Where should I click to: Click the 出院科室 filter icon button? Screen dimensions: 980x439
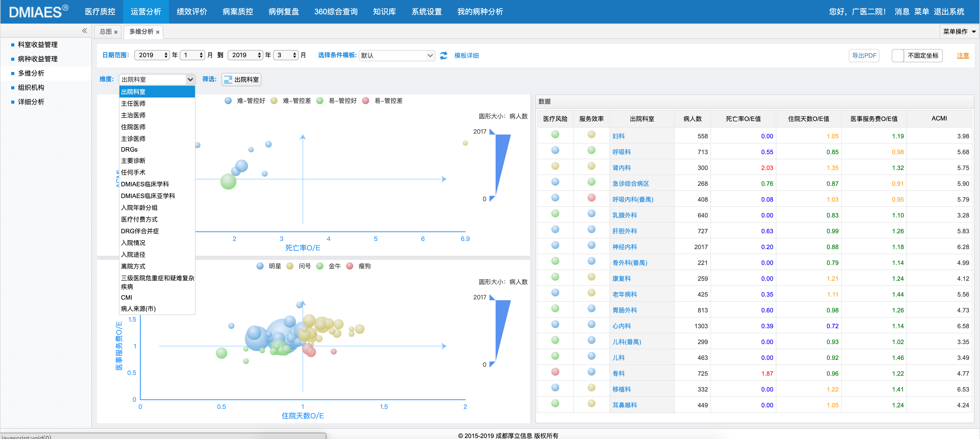click(241, 80)
